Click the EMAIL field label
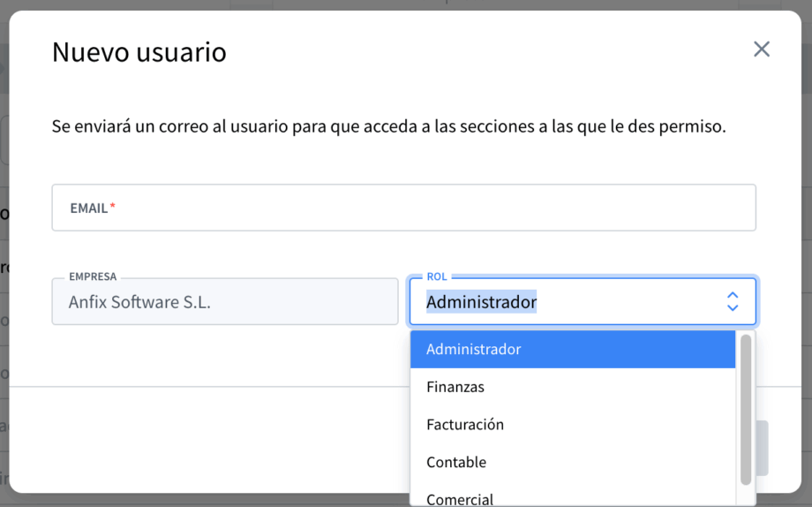 pyautogui.click(x=88, y=208)
